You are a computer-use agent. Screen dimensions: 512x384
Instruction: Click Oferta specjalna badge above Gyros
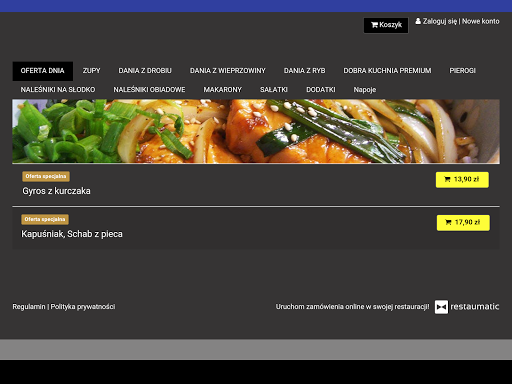[x=46, y=177]
